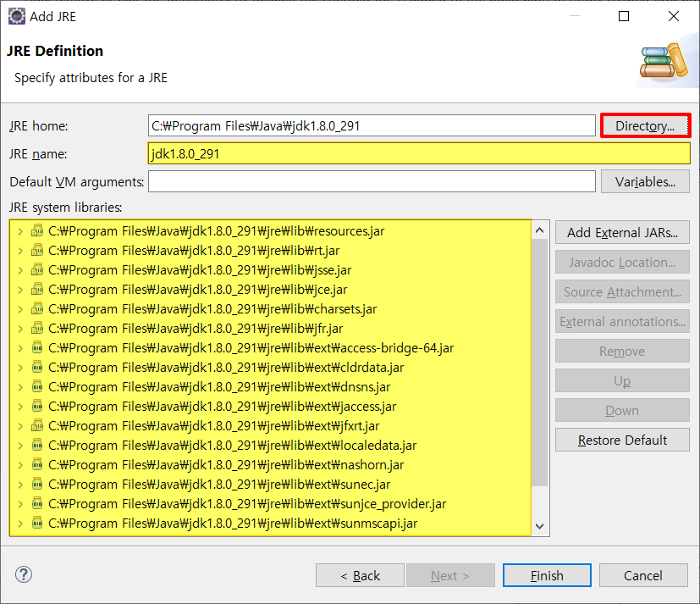The image size is (700, 604).
Task: Click the Finish button
Action: pyautogui.click(x=547, y=575)
